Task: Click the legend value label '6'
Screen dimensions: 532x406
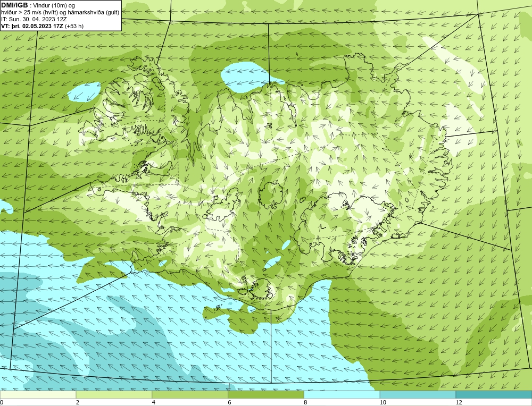Action: (230, 402)
